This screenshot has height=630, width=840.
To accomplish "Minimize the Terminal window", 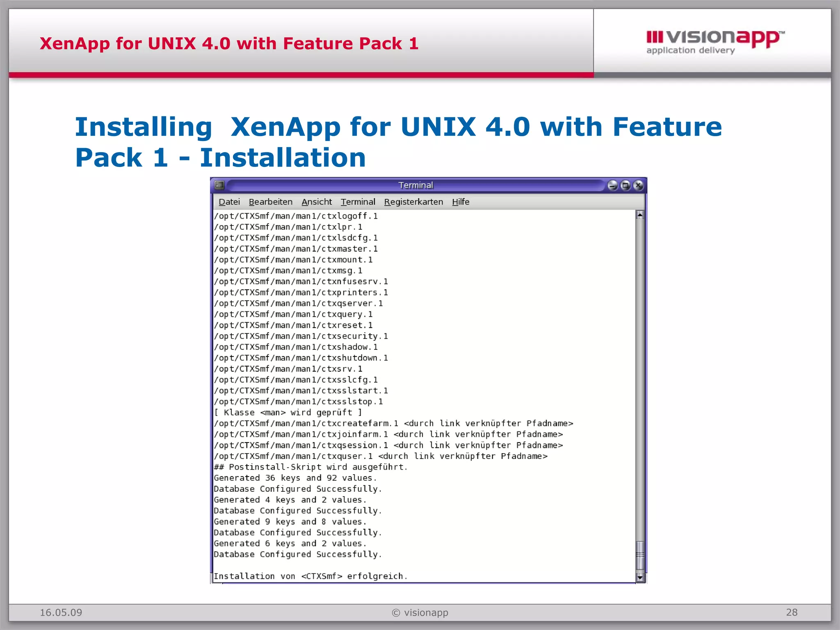I will pyautogui.click(x=612, y=185).
